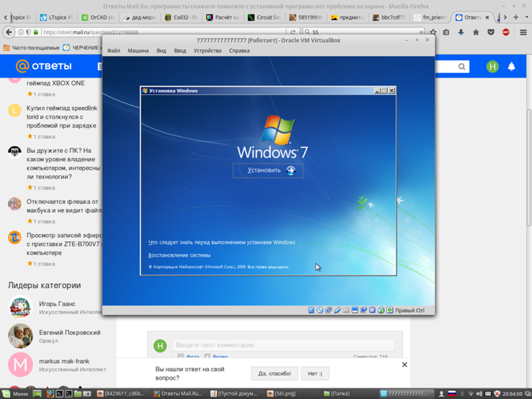Image resolution: width=532 pixels, height=399 pixels.
Task: Switch to the Coil32 browser tab
Action: click(x=182, y=17)
